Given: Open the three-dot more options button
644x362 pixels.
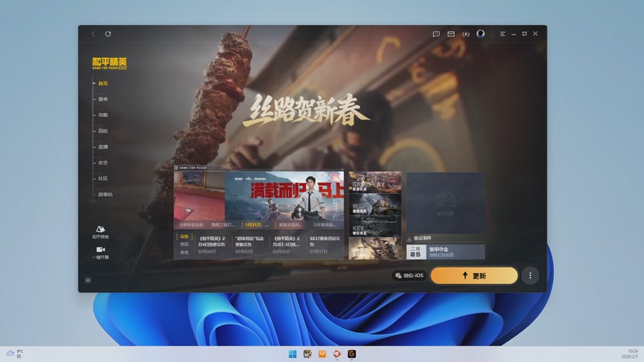Looking at the screenshot, I should point(530,275).
